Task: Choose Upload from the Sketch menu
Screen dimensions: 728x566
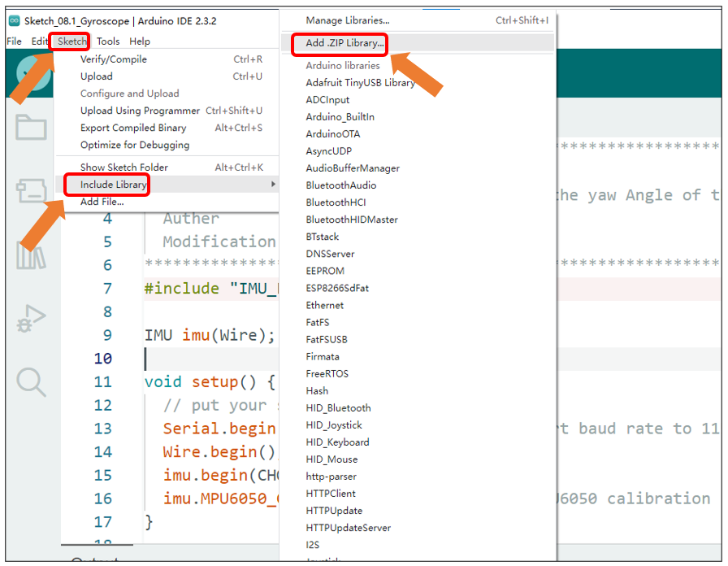Action: click(167, 76)
